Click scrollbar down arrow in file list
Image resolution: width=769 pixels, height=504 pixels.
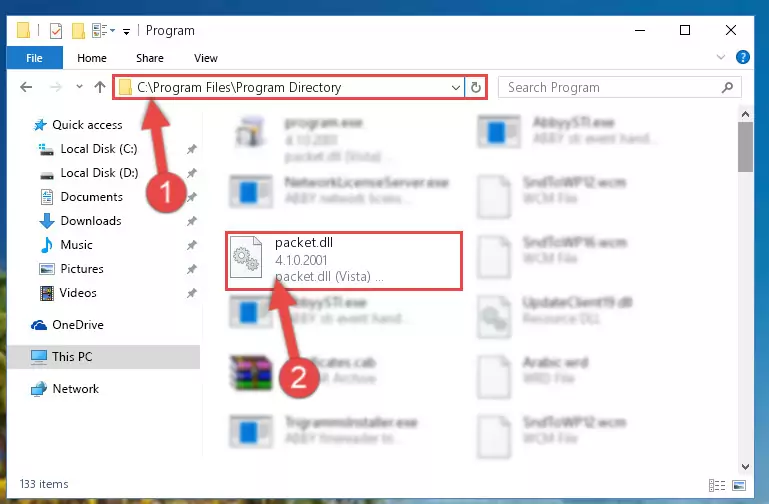[x=745, y=467]
